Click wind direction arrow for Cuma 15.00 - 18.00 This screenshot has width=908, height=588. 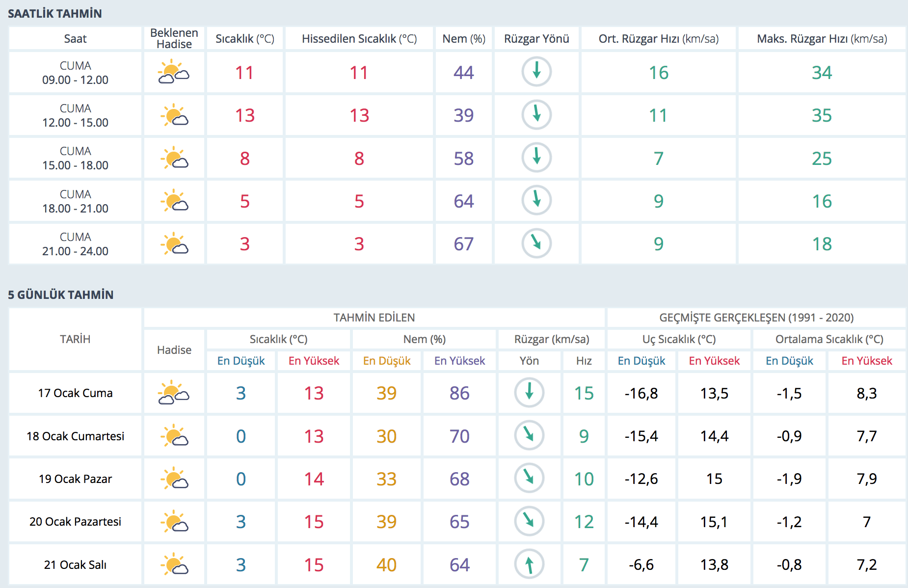(x=536, y=158)
